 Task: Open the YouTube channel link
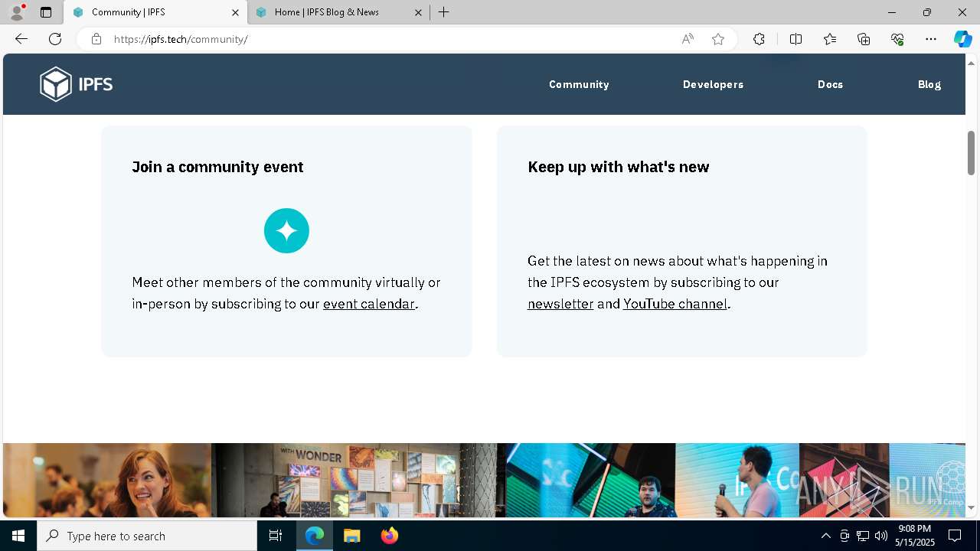(x=675, y=304)
